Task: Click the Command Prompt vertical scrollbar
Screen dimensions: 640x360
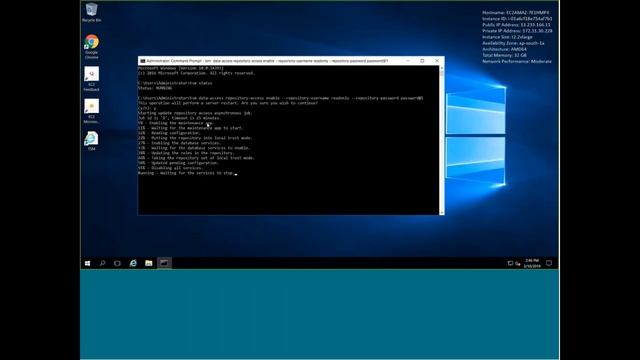Action: point(442,140)
